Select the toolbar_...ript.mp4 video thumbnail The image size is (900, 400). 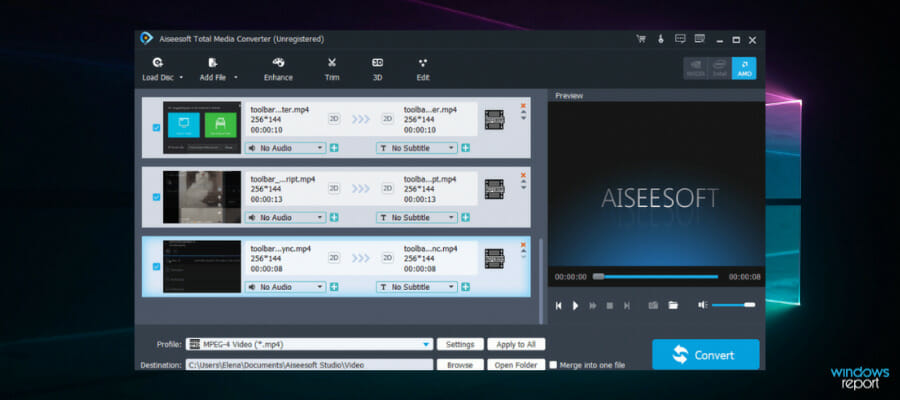click(202, 197)
